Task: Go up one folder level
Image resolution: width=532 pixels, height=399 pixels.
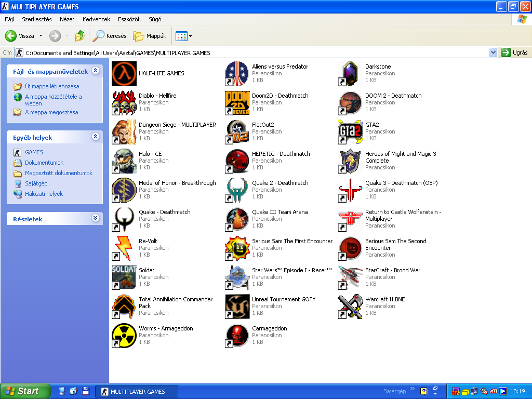Action: point(80,36)
